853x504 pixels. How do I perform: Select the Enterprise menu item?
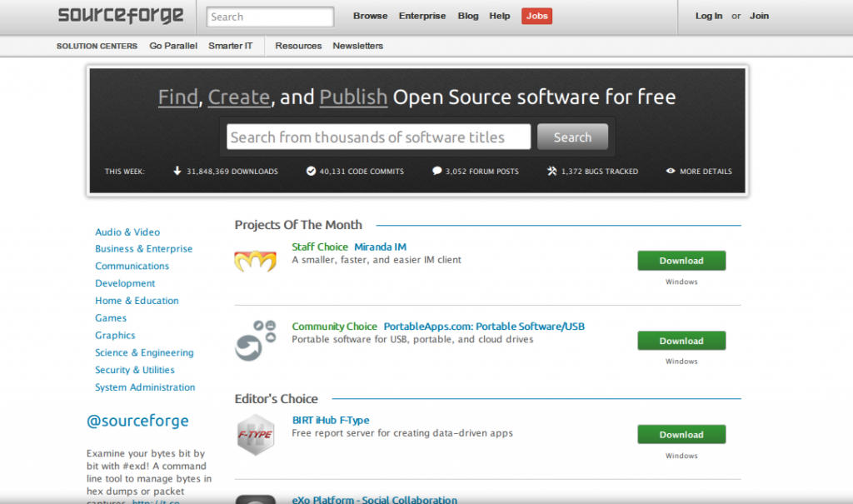coord(422,15)
